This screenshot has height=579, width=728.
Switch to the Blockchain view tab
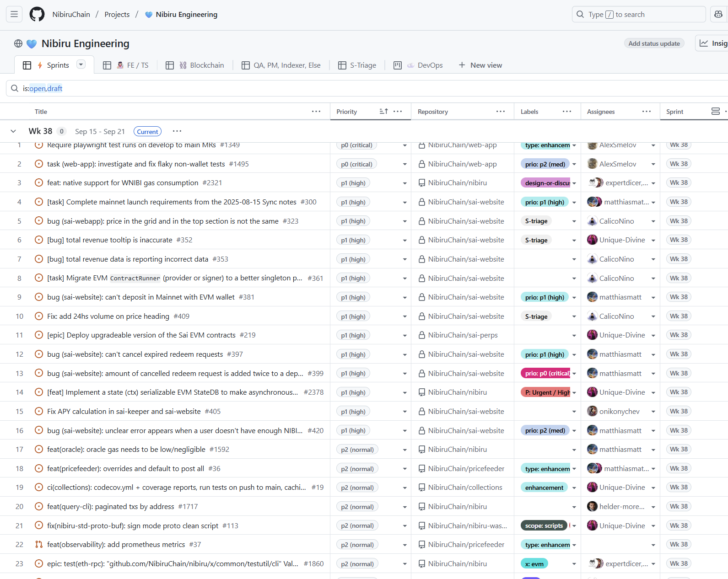201,65
